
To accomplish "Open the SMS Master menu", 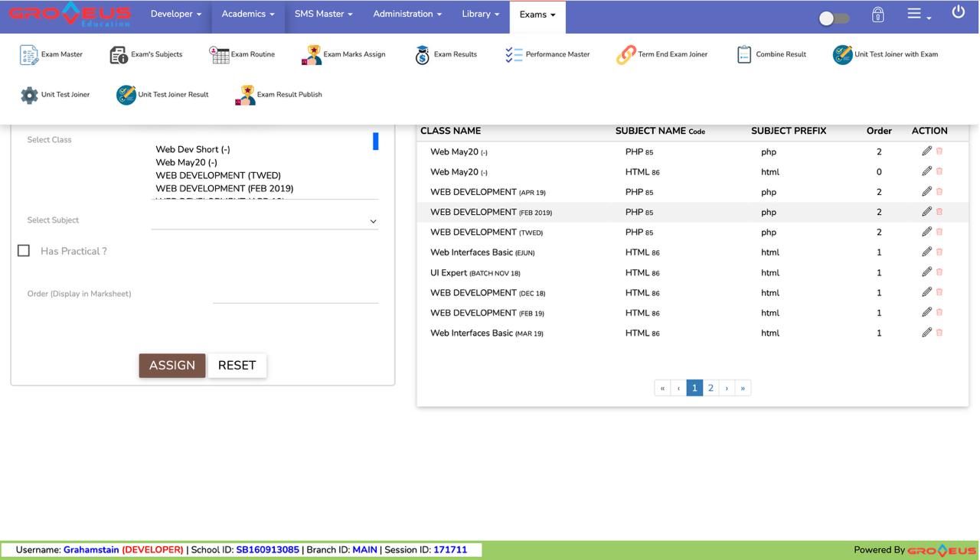I will pos(323,15).
